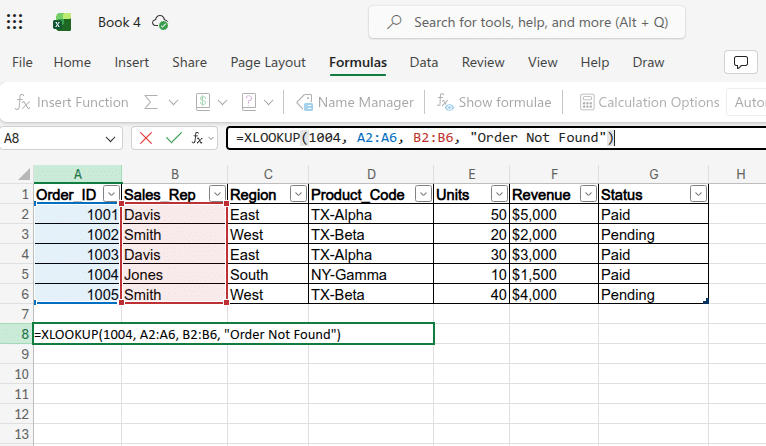Open Calculation Options
The width and height of the screenshot is (766, 446).
pos(649,102)
